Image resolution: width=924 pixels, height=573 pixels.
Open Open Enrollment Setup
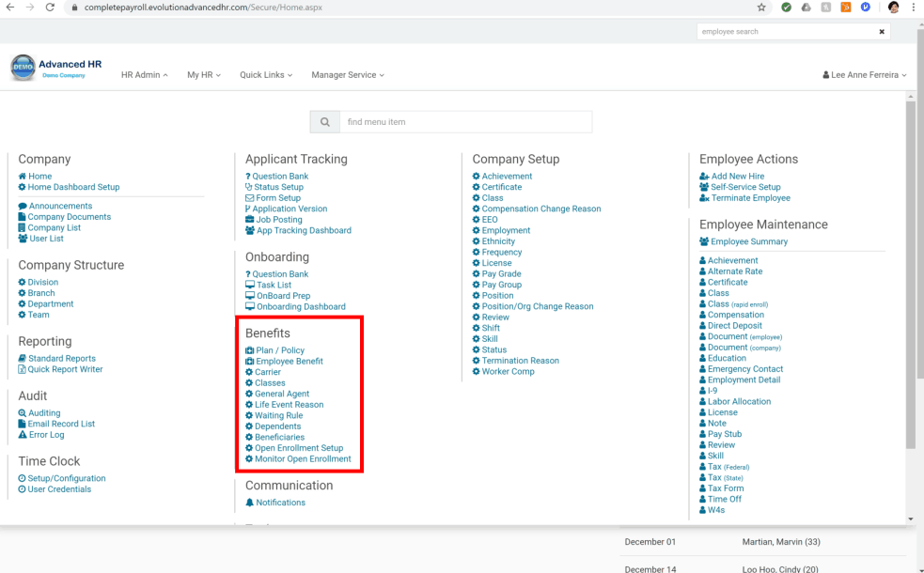299,448
